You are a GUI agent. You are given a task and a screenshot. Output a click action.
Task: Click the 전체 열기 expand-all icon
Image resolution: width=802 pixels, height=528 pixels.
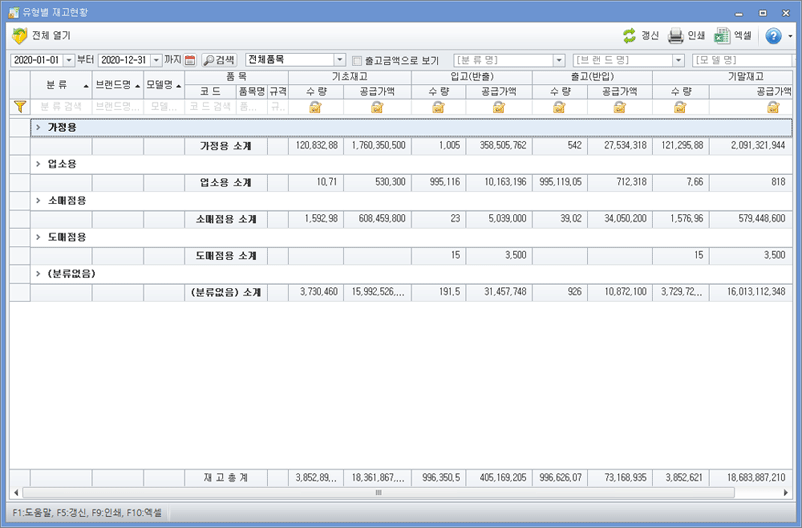pos(19,35)
